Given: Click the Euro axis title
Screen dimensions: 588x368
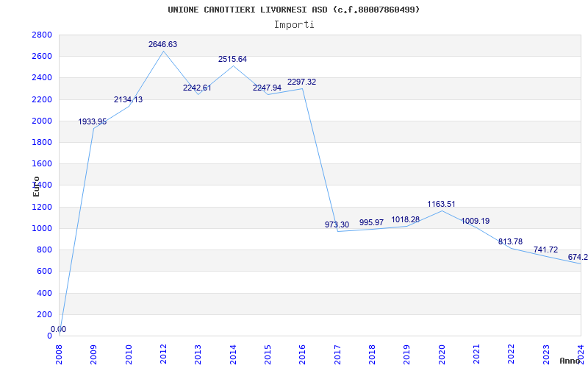Looking at the screenshot, I should 36,186.
